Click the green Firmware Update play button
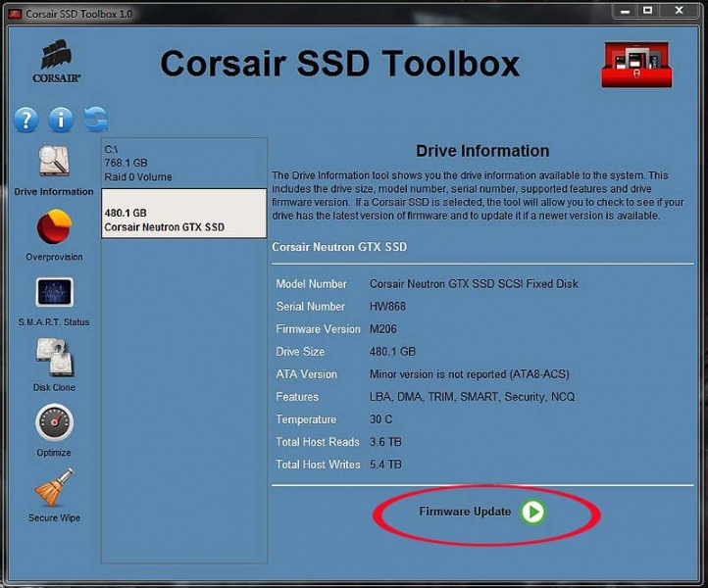The width and height of the screenshot is (708, 588). 532,512
